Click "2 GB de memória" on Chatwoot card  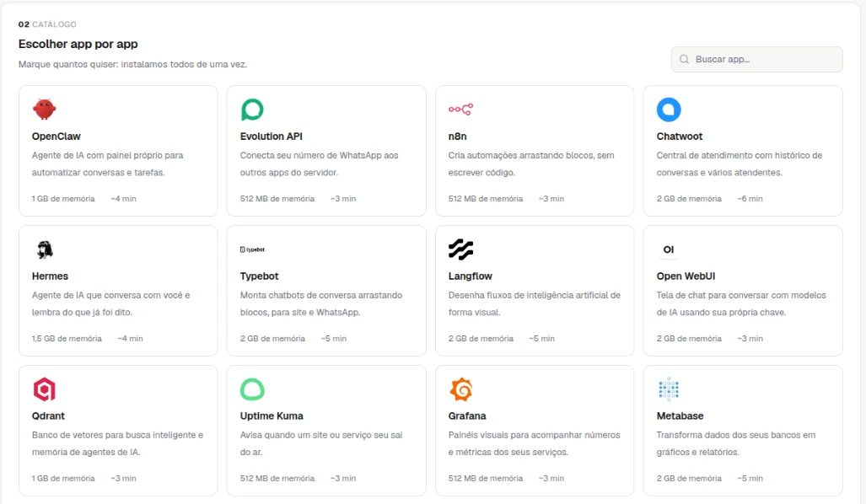coord(689,199)
